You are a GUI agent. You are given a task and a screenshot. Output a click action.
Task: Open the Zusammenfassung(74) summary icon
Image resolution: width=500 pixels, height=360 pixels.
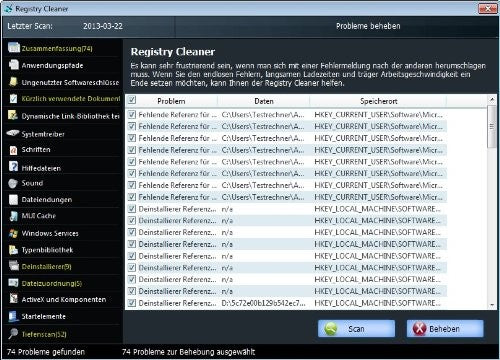pyautogui.click(x=14, y=48)
